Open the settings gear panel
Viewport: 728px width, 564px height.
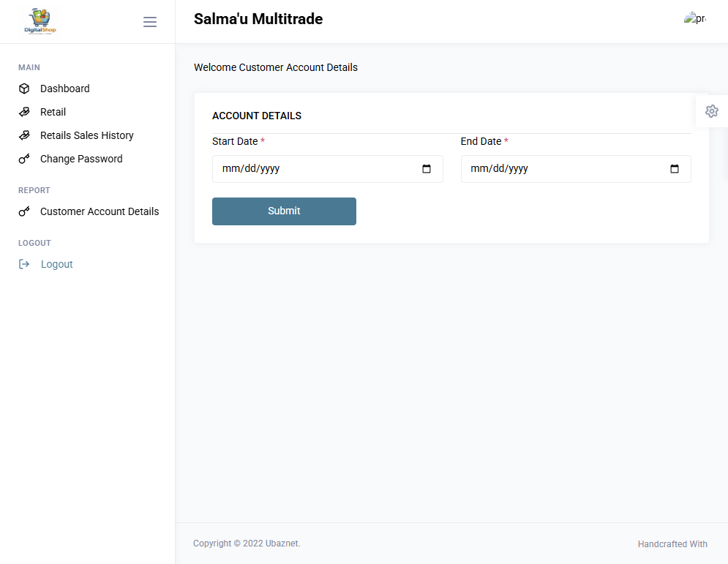click(x=712, y=111)
